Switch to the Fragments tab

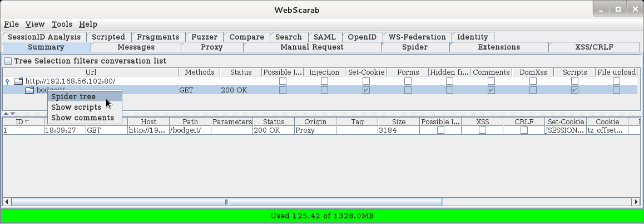coord(158,37)
